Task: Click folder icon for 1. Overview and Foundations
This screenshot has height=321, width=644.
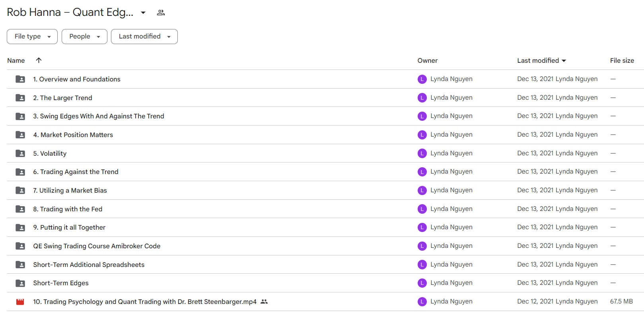Action: (20, 79)
